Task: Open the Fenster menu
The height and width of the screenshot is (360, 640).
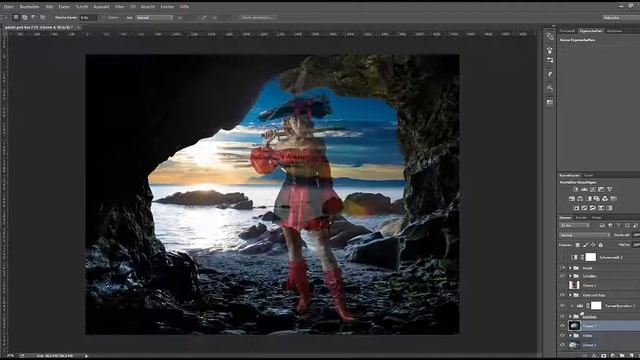Action: click(167, 7)
